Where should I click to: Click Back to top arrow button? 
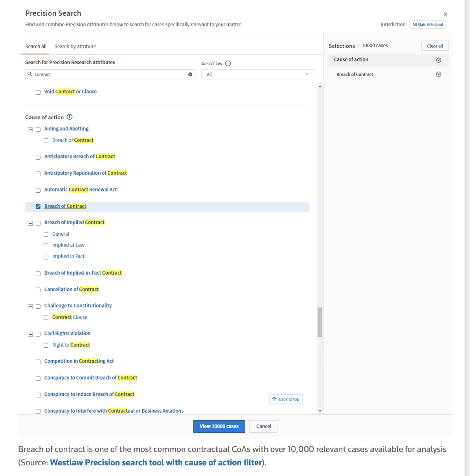point(286,399)
